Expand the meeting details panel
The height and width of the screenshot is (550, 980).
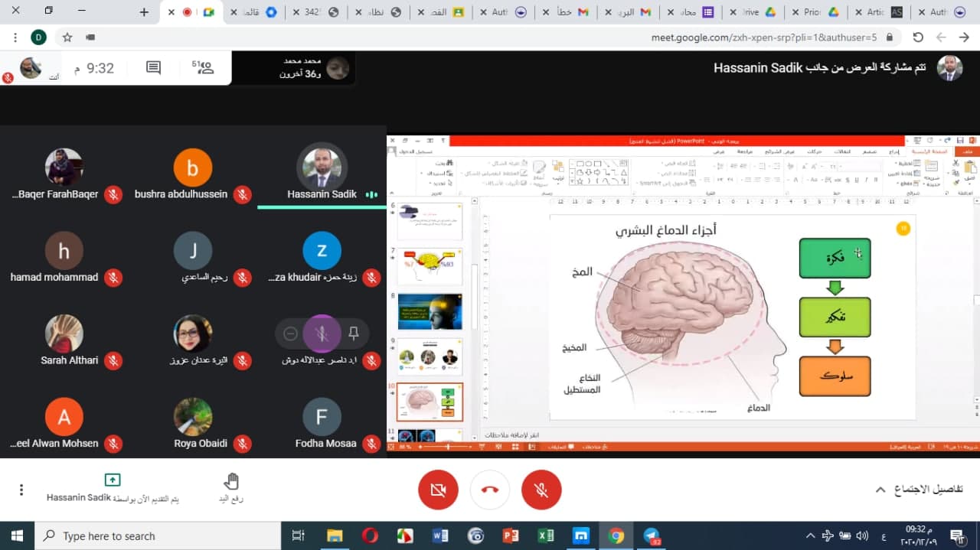(919, 490)
